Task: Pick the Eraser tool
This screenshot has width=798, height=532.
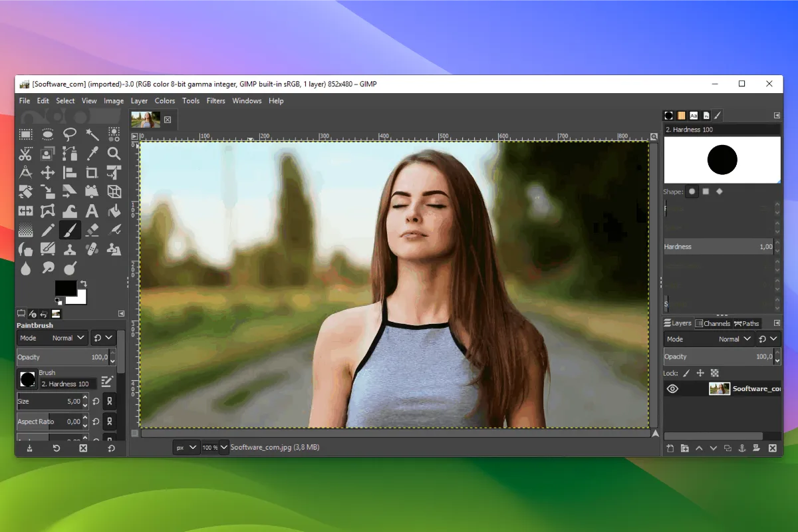Action: click(x=92, y=230)
